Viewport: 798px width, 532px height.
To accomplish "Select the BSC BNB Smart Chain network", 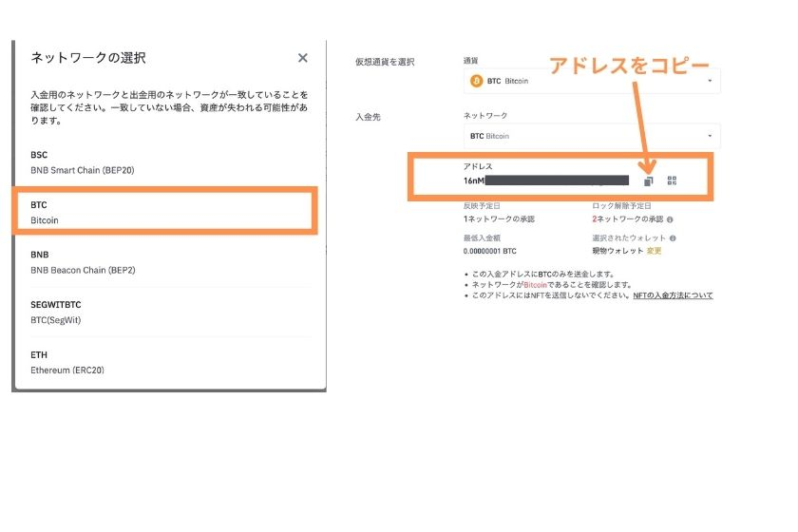I will pos(170,162).
